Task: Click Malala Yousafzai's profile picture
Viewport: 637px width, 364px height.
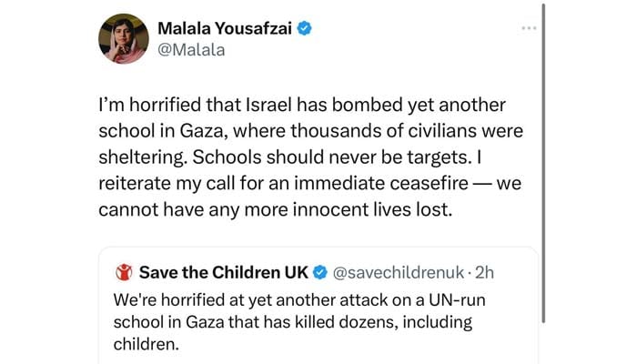Action: 124,41
